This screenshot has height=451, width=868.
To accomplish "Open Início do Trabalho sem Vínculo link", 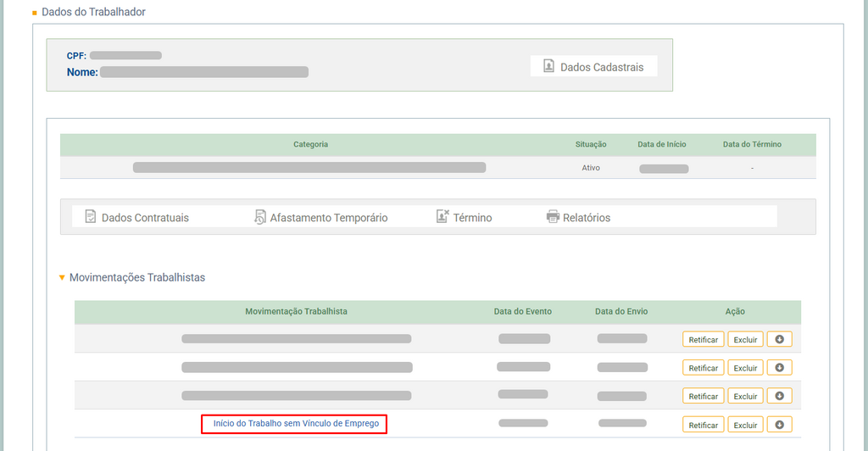I will pos(296,423).
